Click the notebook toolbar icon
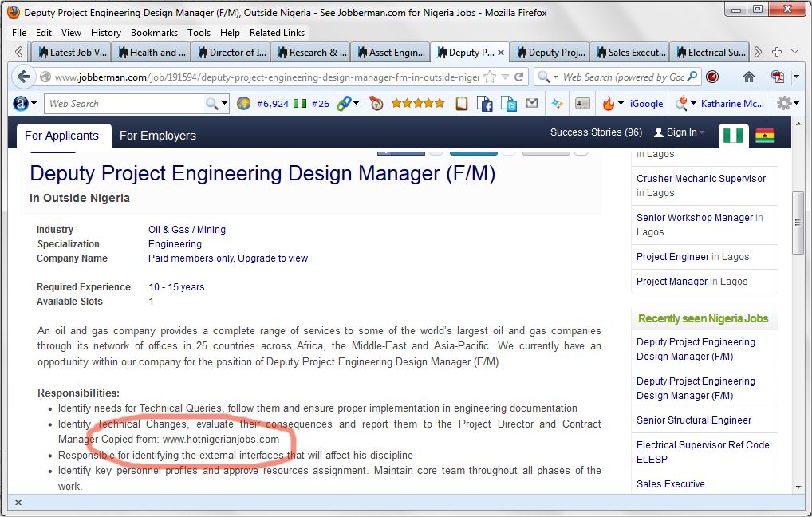Viewport: 812px width, 517px height. click(x=461, y=104)
